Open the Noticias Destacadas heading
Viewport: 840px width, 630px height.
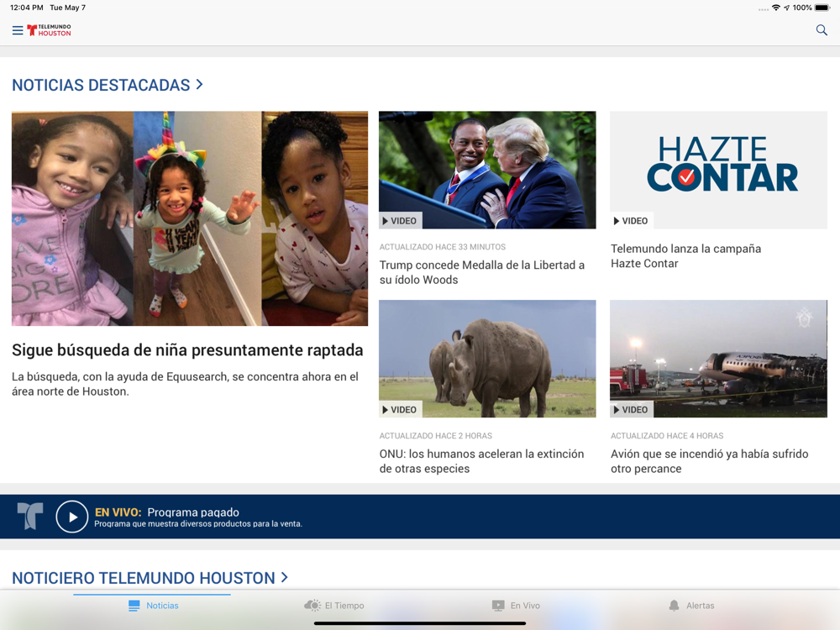point(101,85)
